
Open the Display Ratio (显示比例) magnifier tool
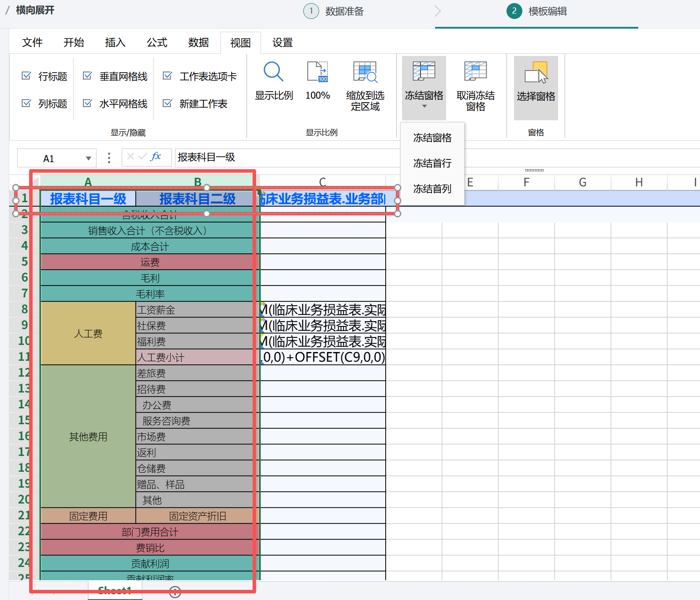click(x=274, y=82)
